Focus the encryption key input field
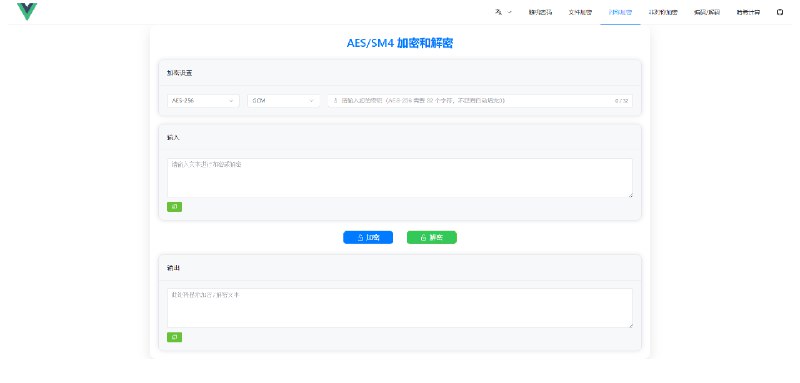The image size is (800, 383). pyautogui.click(x=480, y=101)
